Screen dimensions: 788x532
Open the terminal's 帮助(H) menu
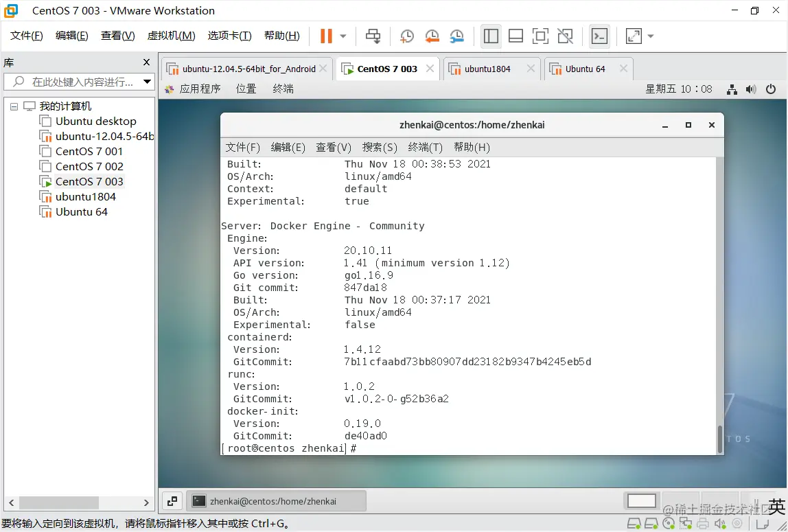tap(472, 147)
